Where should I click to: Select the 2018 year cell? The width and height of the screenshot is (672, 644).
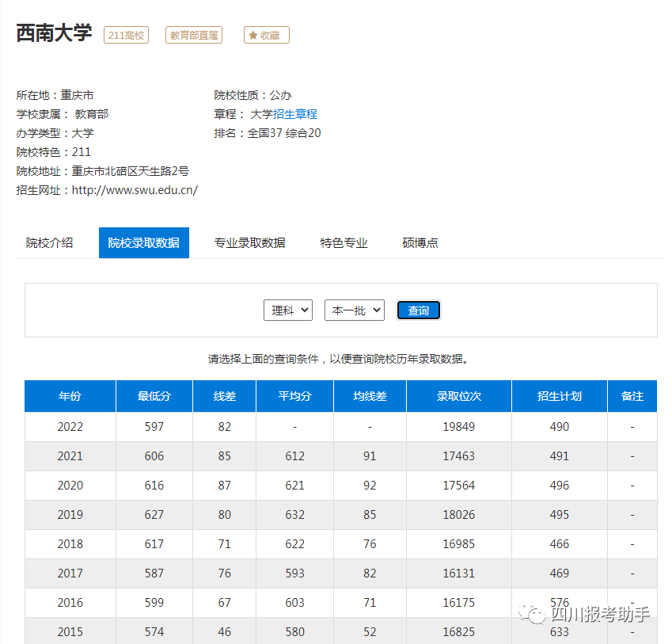point(70,544)
